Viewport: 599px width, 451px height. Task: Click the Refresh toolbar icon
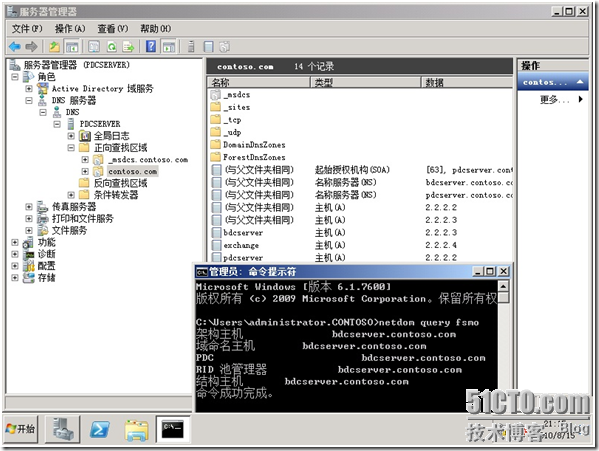tap(112, 47)
